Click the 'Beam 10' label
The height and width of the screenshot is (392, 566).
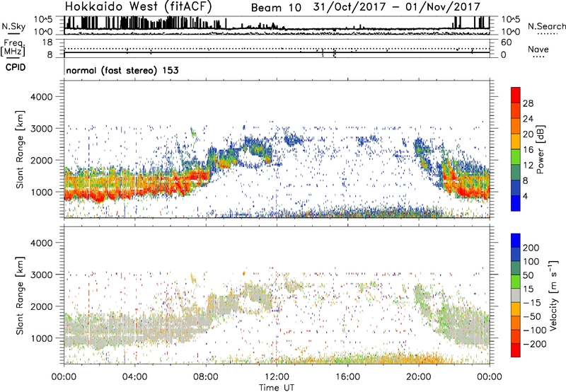tap(276, 8)
